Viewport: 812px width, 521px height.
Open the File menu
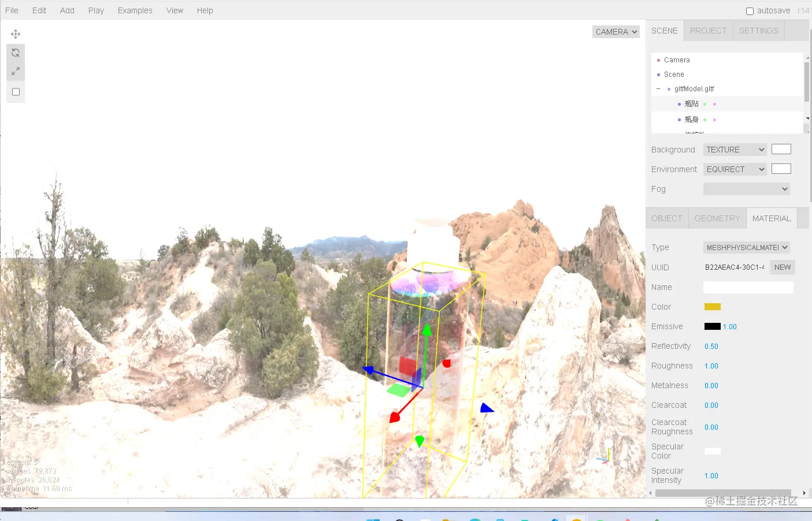12,10
